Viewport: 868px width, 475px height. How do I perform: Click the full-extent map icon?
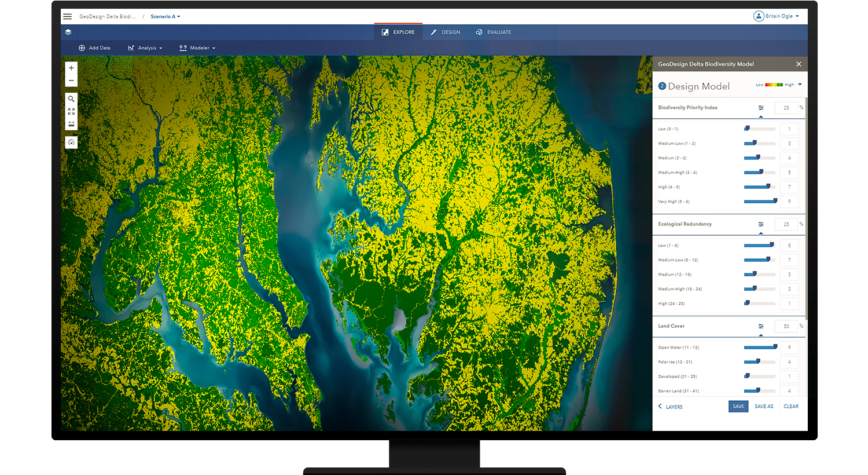click(71, 110)
